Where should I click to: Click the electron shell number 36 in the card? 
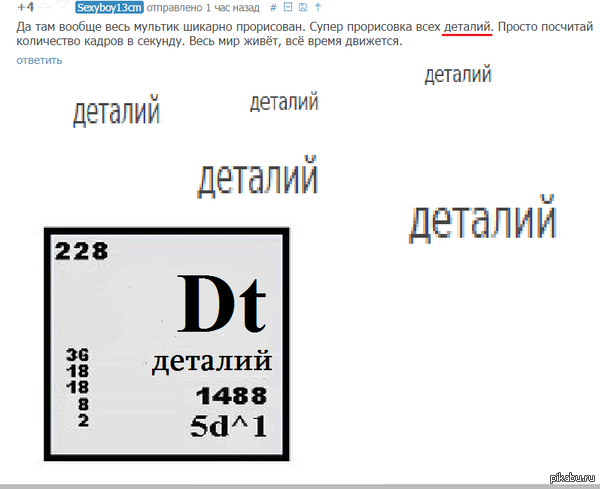click(76, 354)
